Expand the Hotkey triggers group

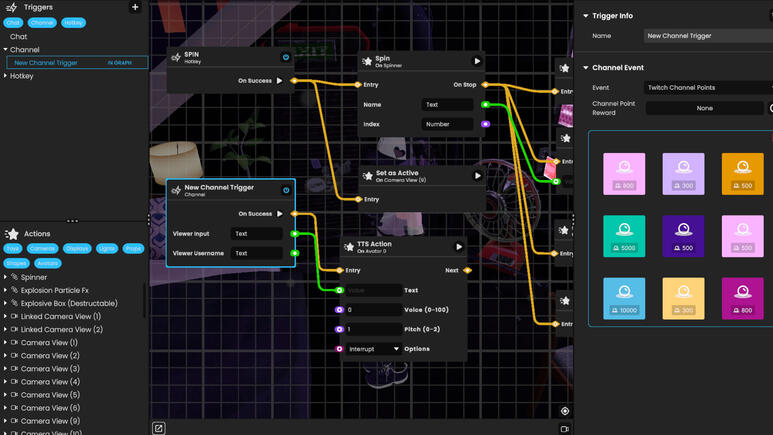5,76
